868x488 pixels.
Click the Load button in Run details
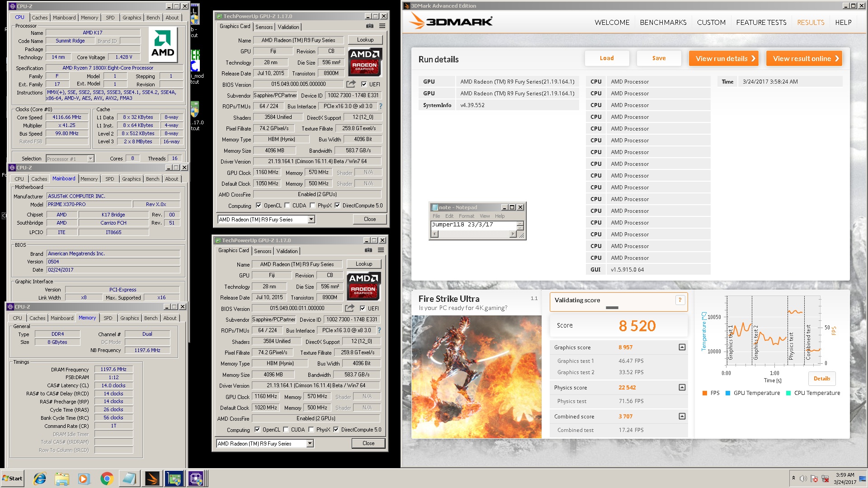tap(607, 58)
